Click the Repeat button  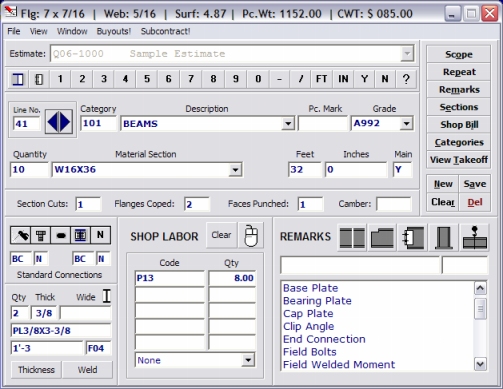point(459,72)
